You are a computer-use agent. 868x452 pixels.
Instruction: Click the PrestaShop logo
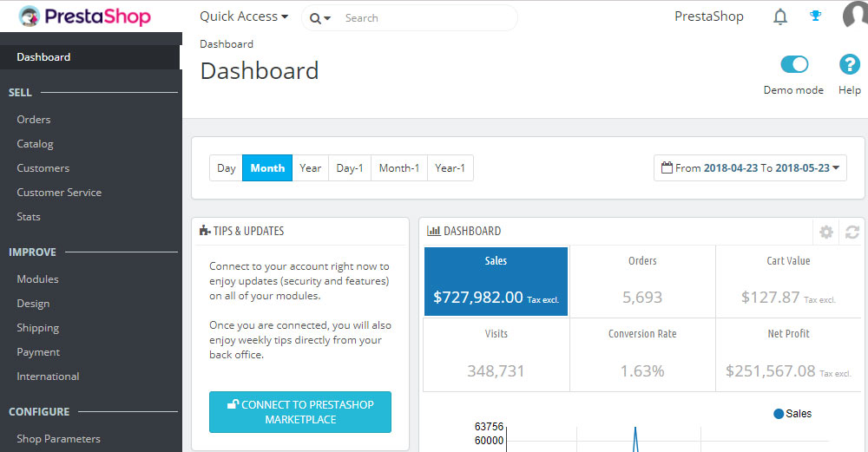click(x=84, y=16)
